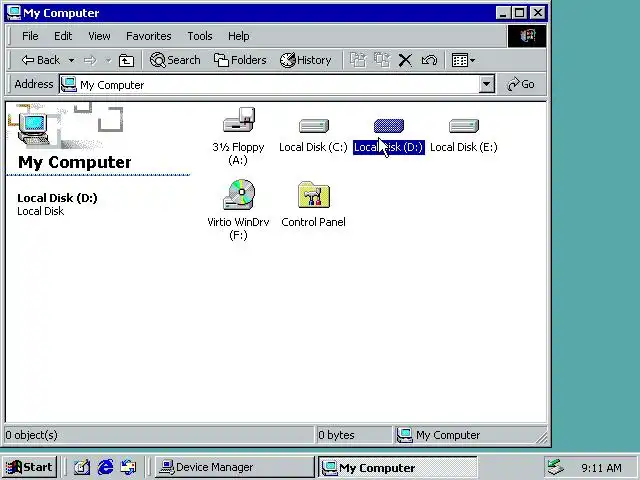Click the My Computer taskbar button

[x=398, y=467]
